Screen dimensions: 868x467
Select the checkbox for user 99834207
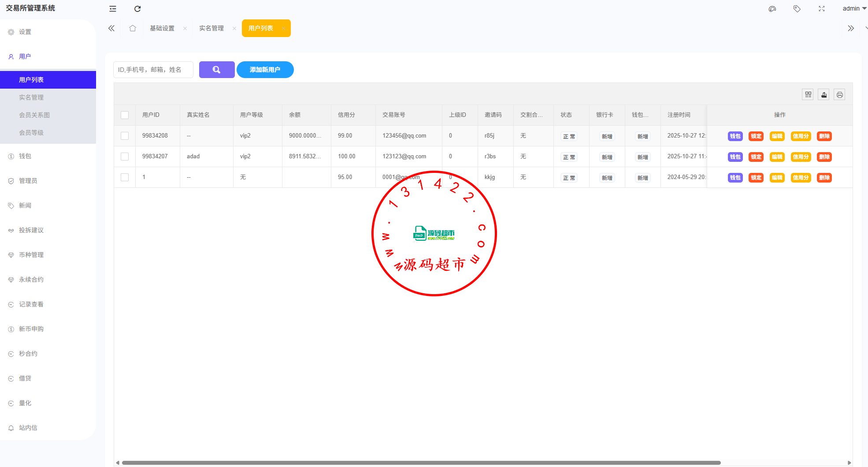(x=125, y=157)
